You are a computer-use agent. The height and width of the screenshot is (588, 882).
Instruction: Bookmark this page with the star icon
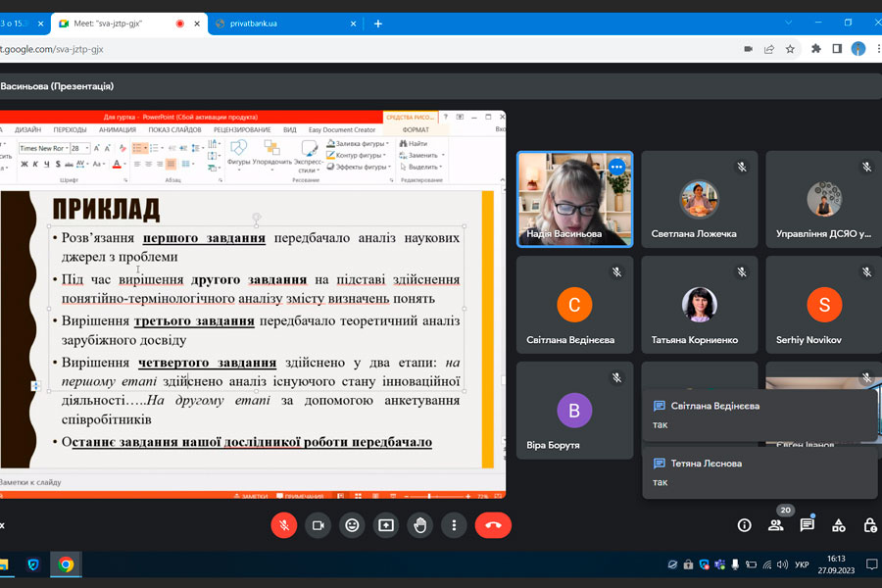(x=790, y=49)
